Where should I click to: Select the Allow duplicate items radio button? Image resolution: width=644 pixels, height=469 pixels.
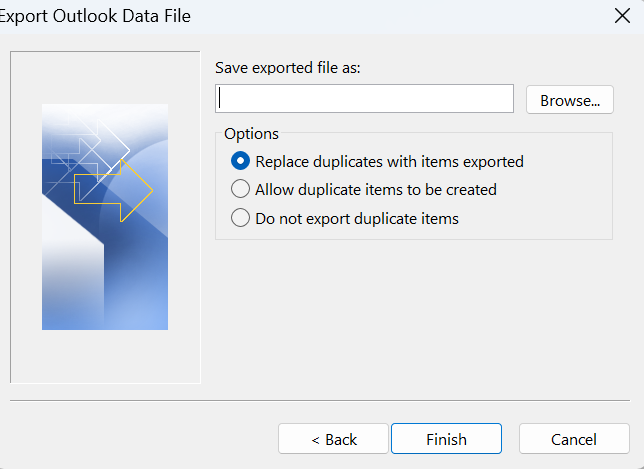pyautogui.click(x=240, y=189)
